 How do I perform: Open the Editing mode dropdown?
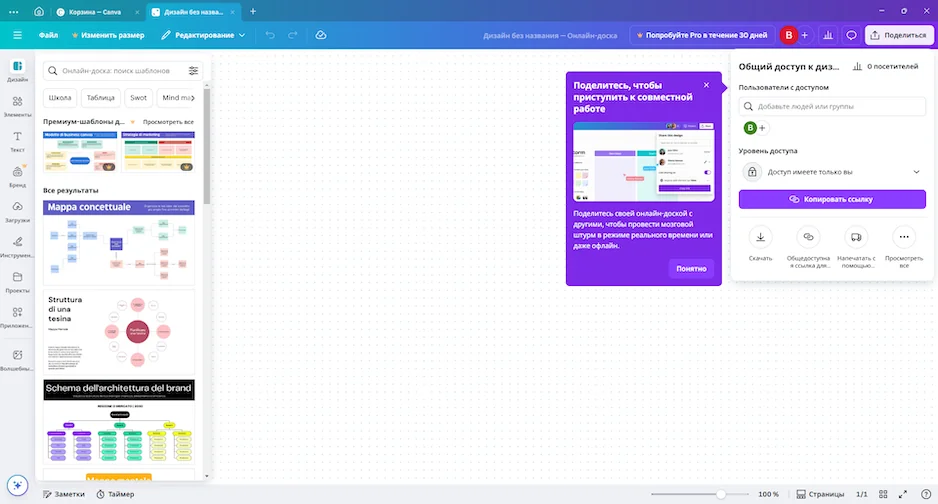(x=203, y=35)
